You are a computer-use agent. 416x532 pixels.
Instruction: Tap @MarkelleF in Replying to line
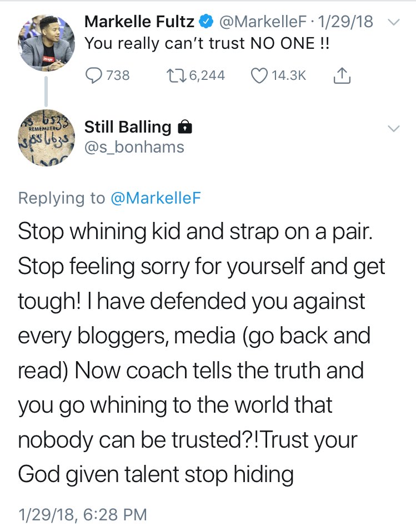156,198
